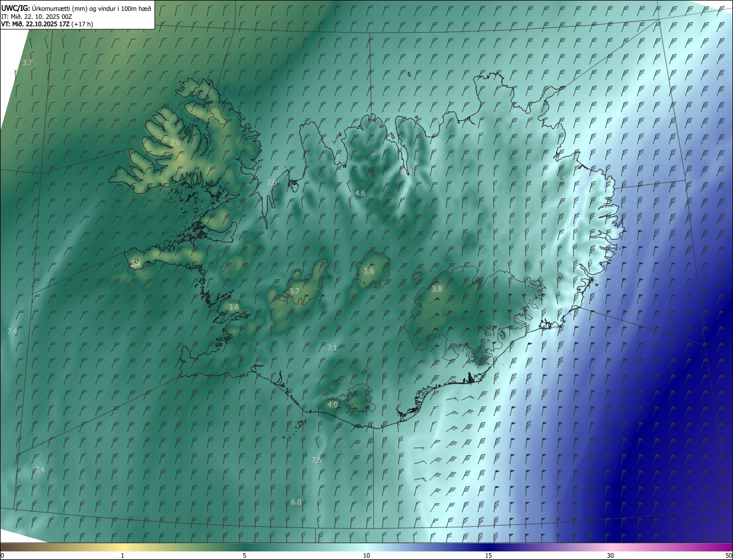Click the 7.4 value in the southwest ocean corner
The height and width of the screenshot is (560, 733).
click(40, 470)
